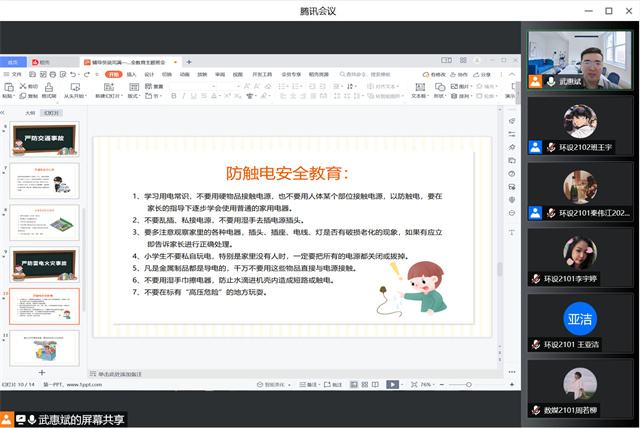
Task: Toggle the Comments (批注) panel
Action: (333, 384)
